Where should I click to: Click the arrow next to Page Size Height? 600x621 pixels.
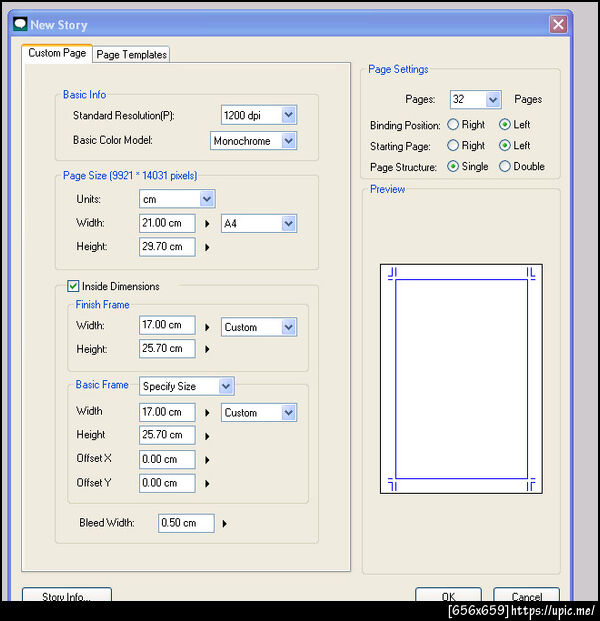[x=207, y=248]
